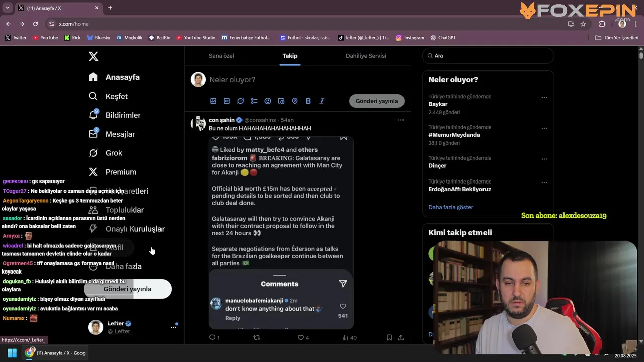
Task: Click the Ara search field
Action: click(x=488, y=56)
